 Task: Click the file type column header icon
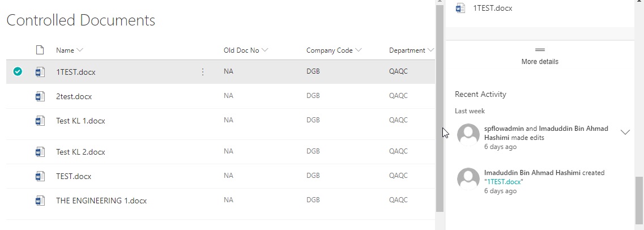pyautogui.click(x=40, y=50)
